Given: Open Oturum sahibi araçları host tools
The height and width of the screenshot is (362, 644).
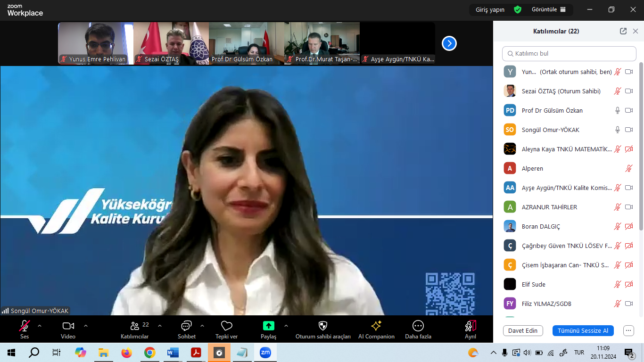Looking at the screenshot, I should pos(323,329).
